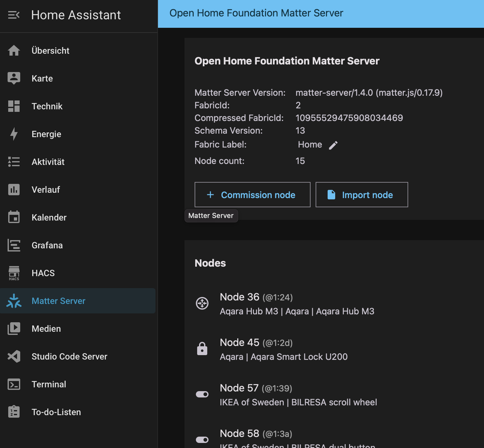Open Terminal in the sidebar
Screen dimensions: 484x448
click(x=78, y=384)
